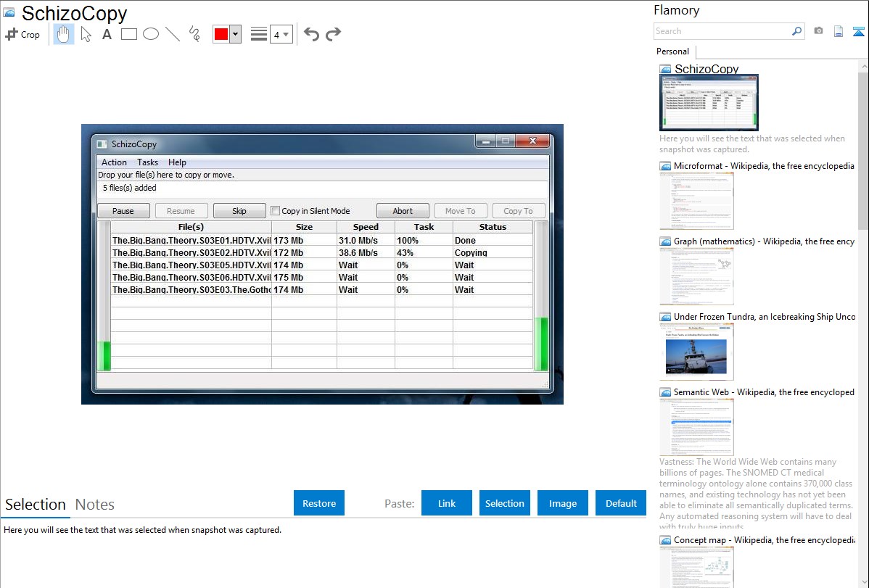
Task: Click the SchizoCopy icon beside page title
Action: tap(9, 13)
